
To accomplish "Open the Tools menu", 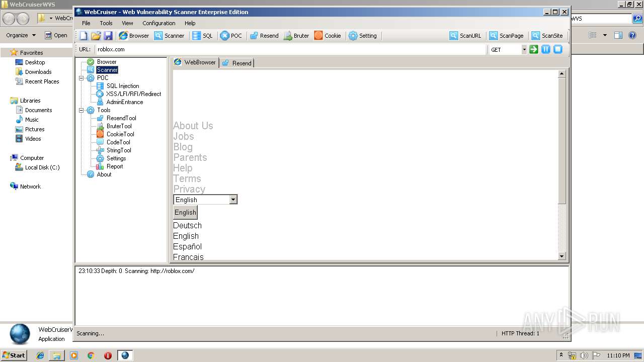I will point(106,23).
